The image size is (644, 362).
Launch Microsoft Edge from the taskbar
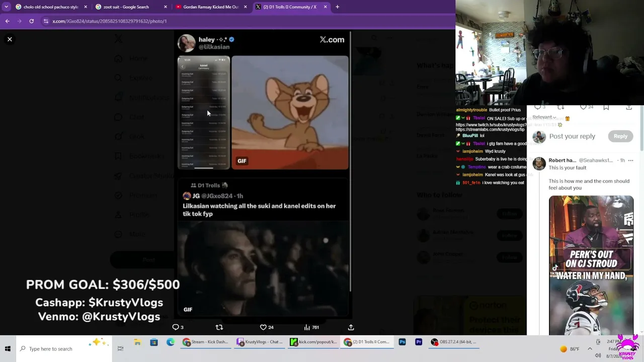pyautogui.click(x=171, y=342)
